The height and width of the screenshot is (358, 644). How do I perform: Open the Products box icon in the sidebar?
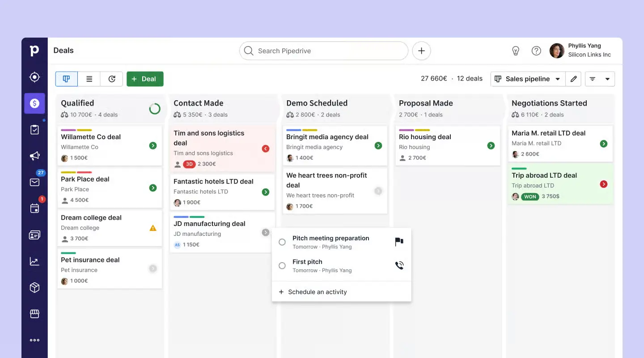(34, 287)
